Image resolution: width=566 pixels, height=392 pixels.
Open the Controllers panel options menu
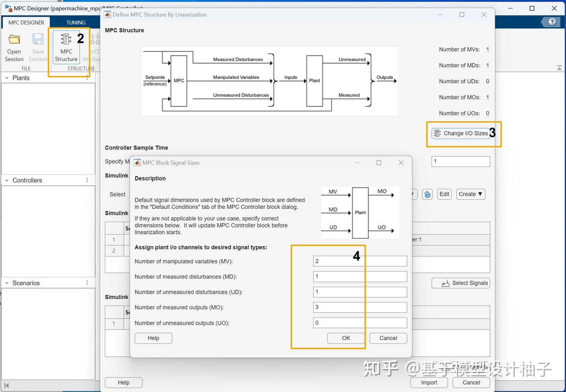(87, 180)
